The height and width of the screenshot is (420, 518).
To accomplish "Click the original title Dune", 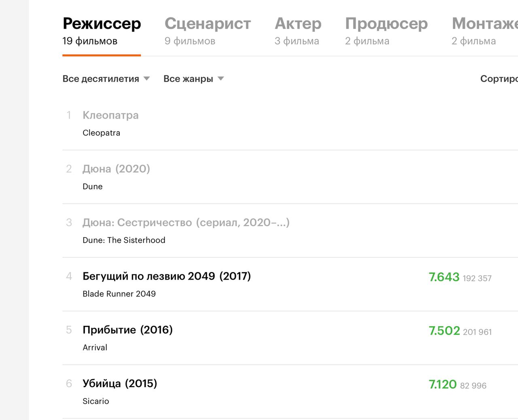I will point(92,187).
